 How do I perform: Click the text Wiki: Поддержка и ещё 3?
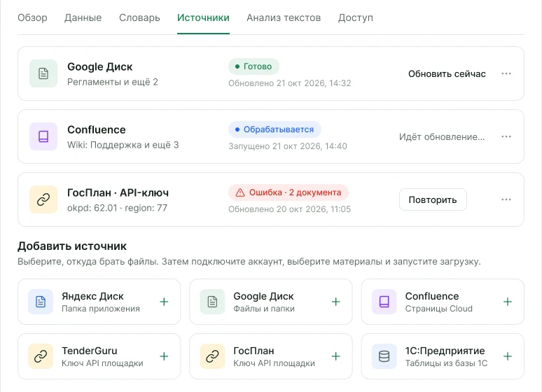[x=123, y=145]
